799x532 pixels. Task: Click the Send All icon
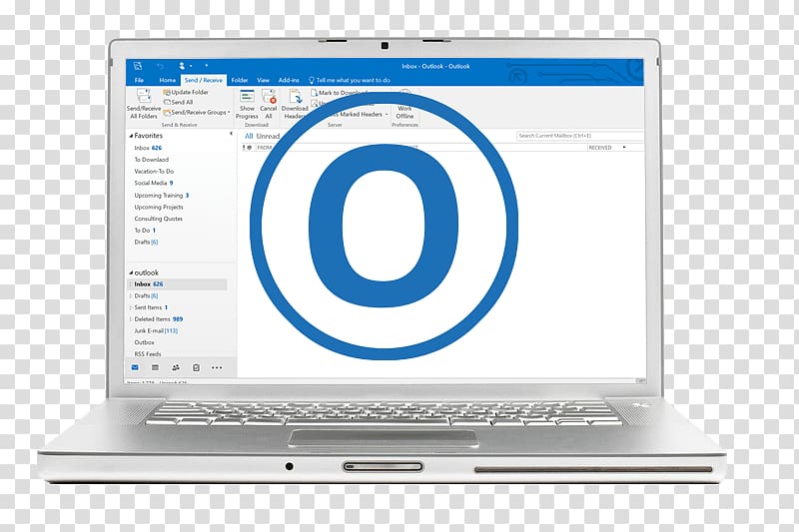[167, 102]
